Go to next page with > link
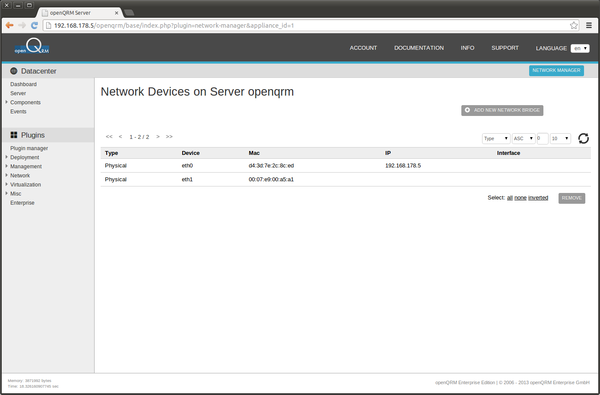This screenshot has height=395, width=600. point(158,137)
